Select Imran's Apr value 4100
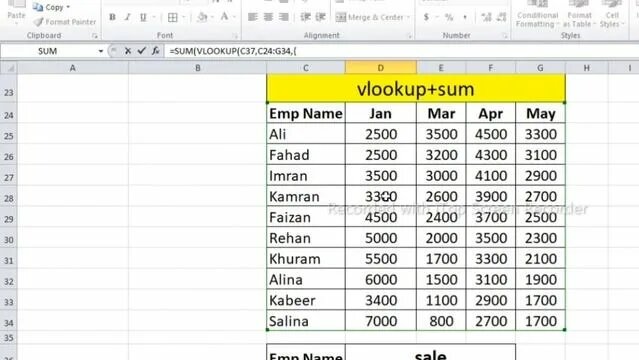The image size is (639, 360). pos(491,175)
